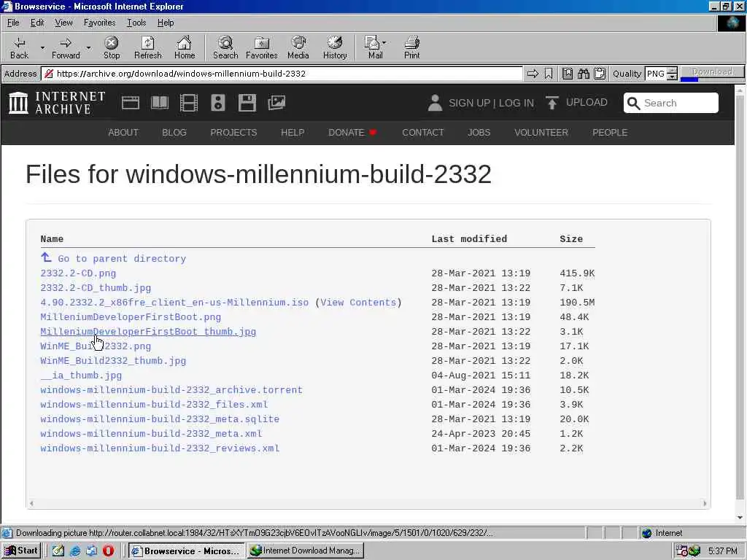Open the View menu

[63, 23]
